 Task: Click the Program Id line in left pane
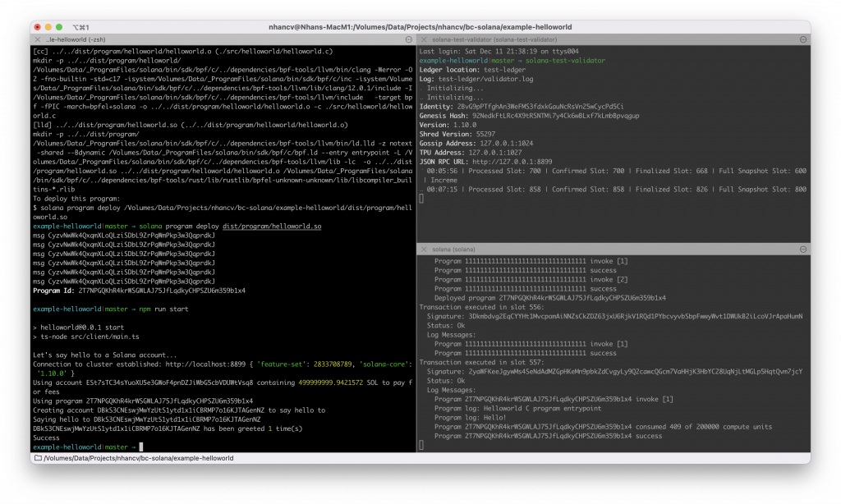pyautogui.click(x=139, y=291)
